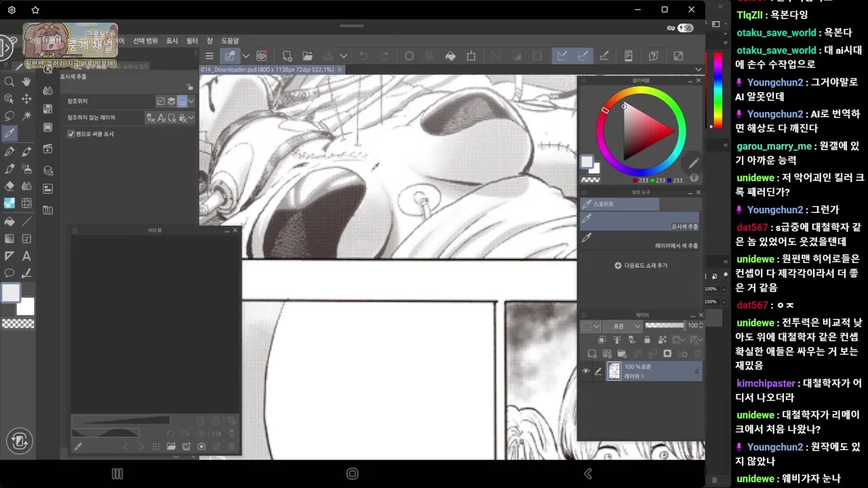Viewport: 868px width, 488px height.
Task: Create a new raster layer
Action: point(592,354)
